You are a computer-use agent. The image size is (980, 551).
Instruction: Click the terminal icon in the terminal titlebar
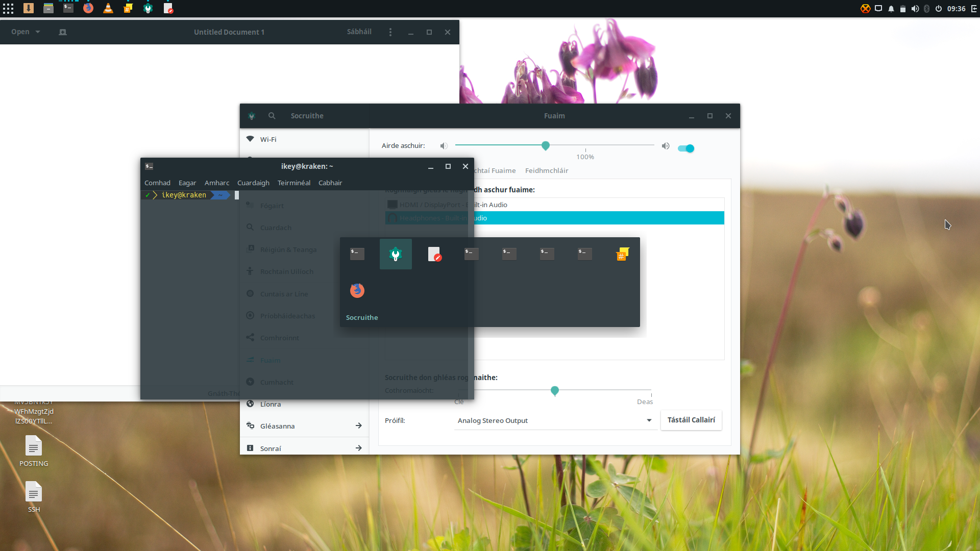149,166
